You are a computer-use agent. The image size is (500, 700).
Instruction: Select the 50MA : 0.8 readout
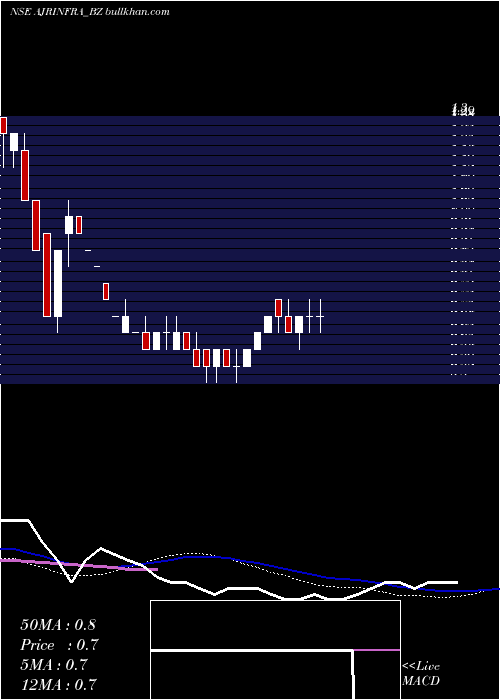tap(58, 625)
